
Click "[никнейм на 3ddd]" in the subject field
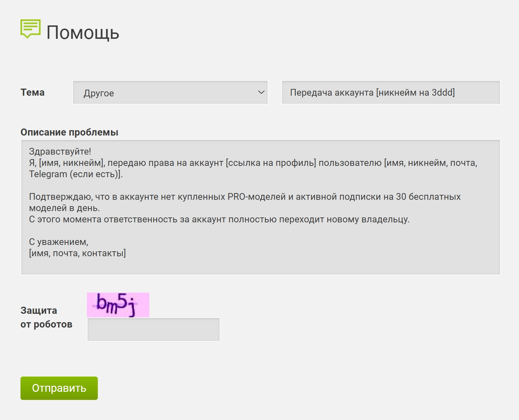tap(415, 93)
